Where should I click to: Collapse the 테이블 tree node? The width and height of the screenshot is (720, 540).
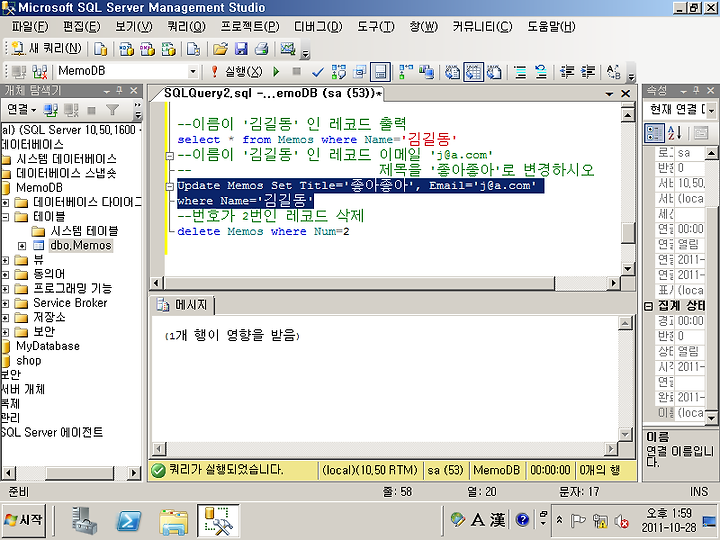pyautogui.click(x=5, y=217)
